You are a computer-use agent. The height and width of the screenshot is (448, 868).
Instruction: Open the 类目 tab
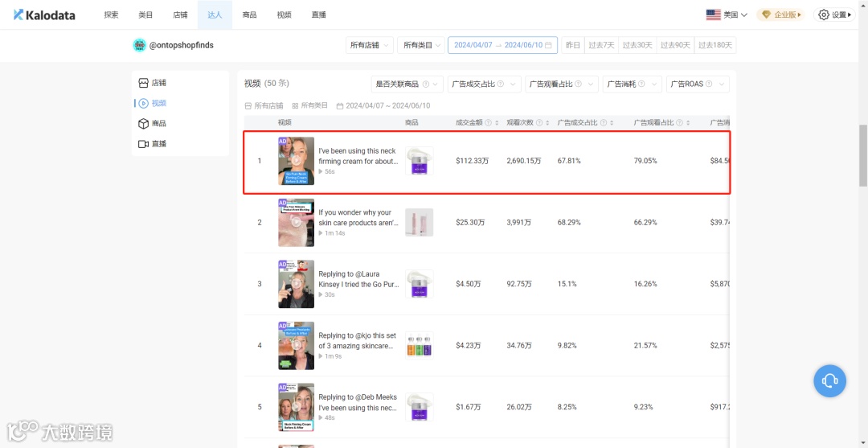click(145, 15)
